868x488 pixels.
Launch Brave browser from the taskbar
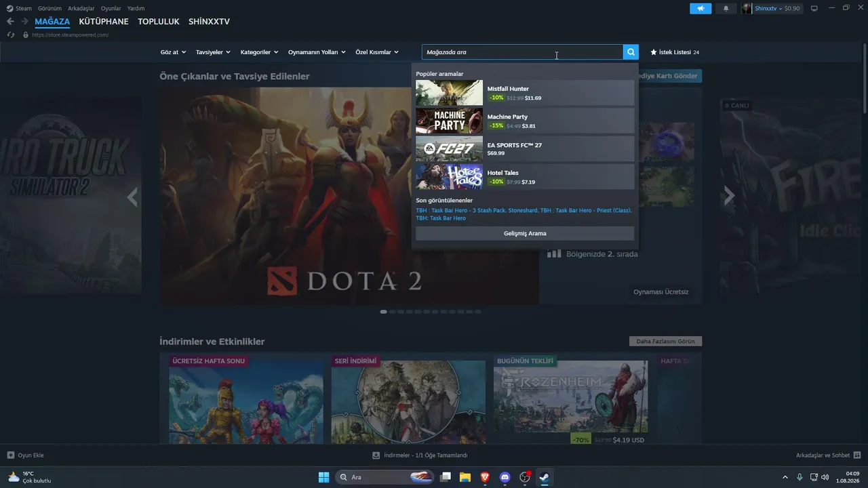(x=485, y=477)
